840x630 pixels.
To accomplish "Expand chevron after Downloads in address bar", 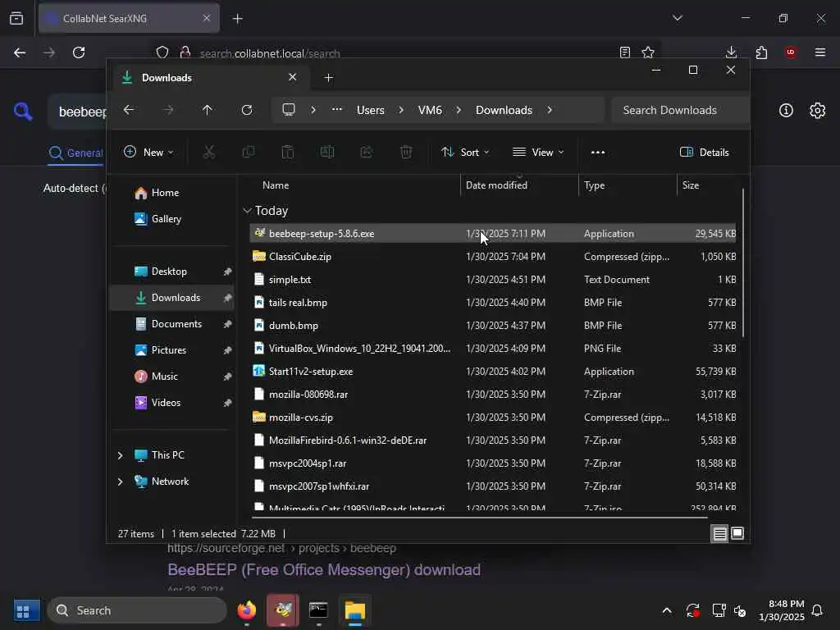I will [550, 110].
